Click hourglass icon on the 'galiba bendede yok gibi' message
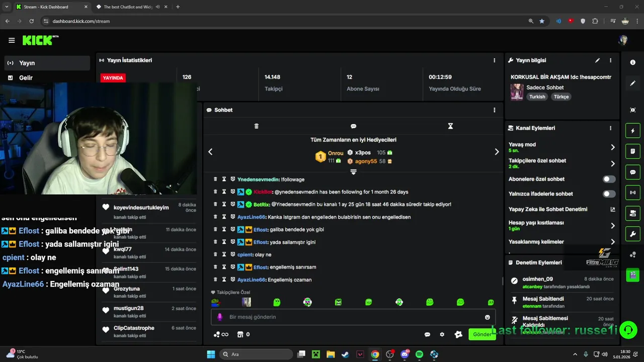The height and width of the screenshot is (362, 644). pyautogui.click(x=224, y=229)
